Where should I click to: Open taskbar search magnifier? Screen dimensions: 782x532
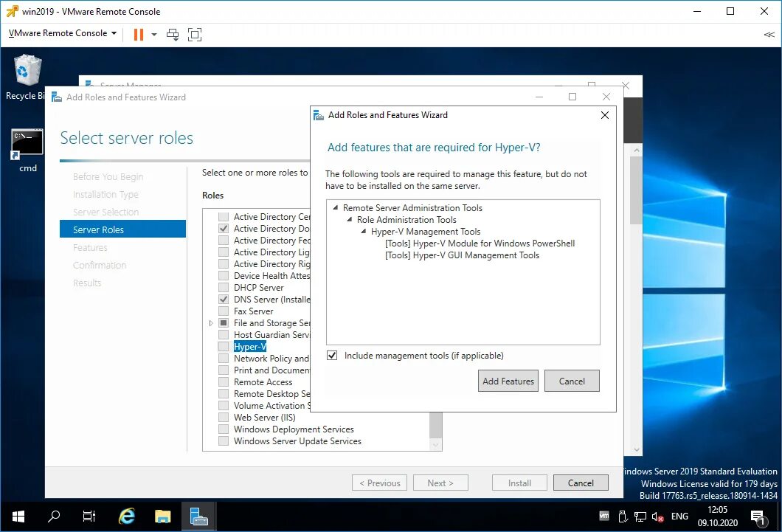[x=53, y=516]
